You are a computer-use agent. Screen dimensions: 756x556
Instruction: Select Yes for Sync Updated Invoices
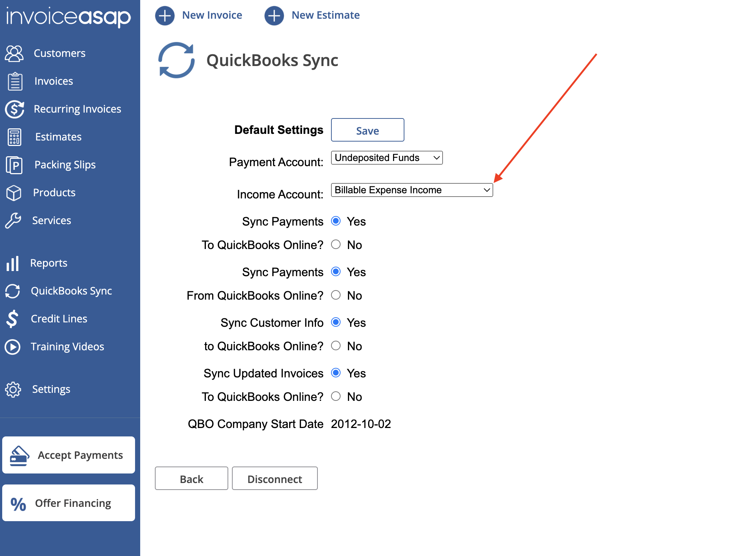336,373
